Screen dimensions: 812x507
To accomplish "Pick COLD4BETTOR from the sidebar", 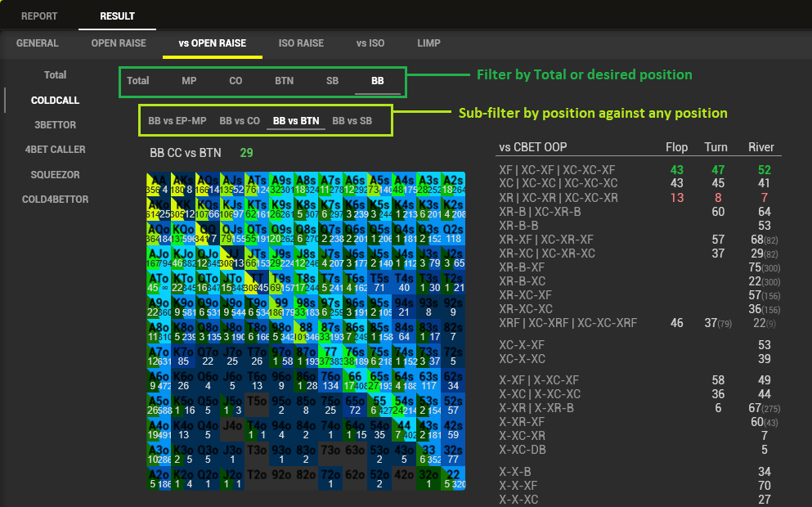I will click(x=56, y=200).
